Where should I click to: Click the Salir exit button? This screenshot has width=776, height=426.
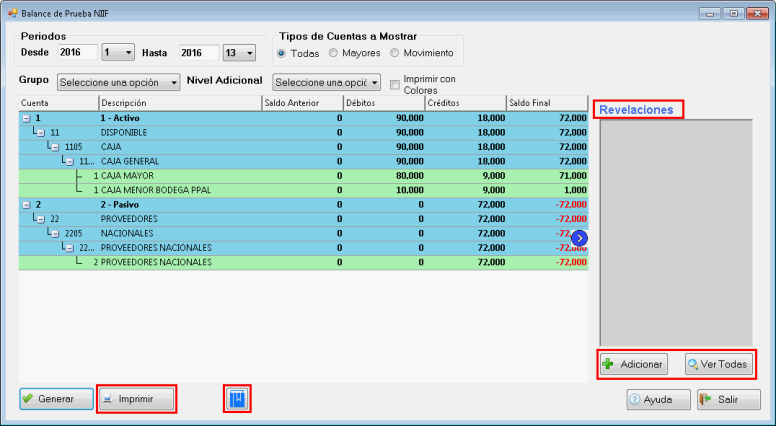729,399
